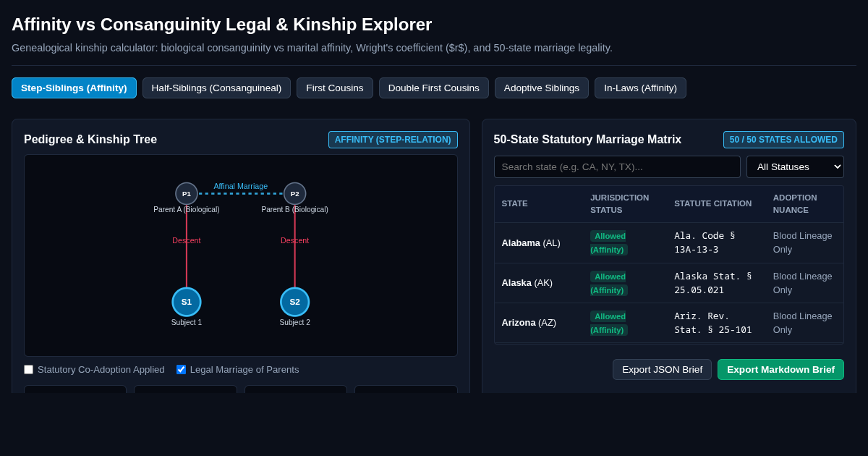
Task: Click Export Markdown Brief button
Action: 780,369
